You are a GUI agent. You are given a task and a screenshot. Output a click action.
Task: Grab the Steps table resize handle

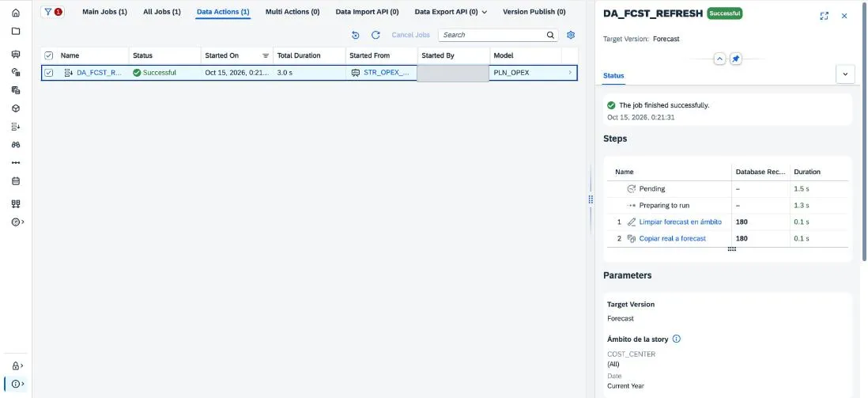(x=732, y=249)
